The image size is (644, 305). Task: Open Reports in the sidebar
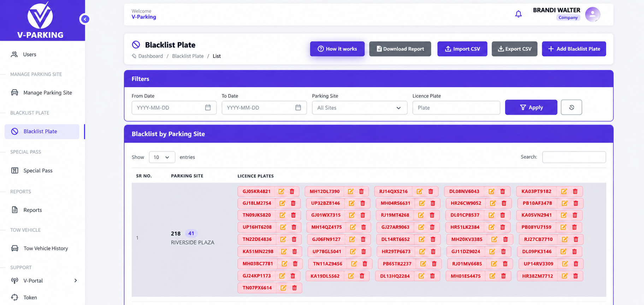pyautogui.click(x=33, y=210)
